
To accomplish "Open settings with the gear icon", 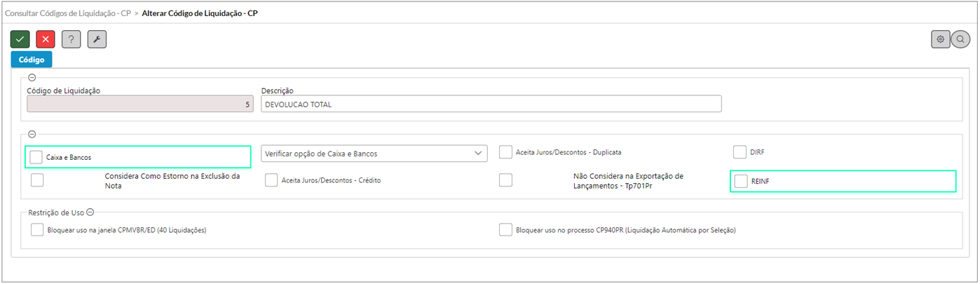I will (940, 39).
